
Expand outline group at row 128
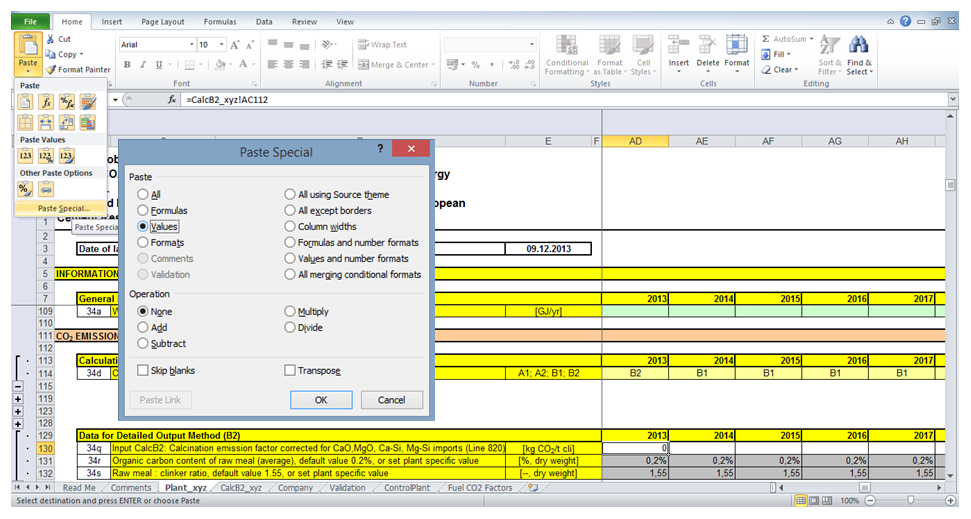click(x=18, y=424)
